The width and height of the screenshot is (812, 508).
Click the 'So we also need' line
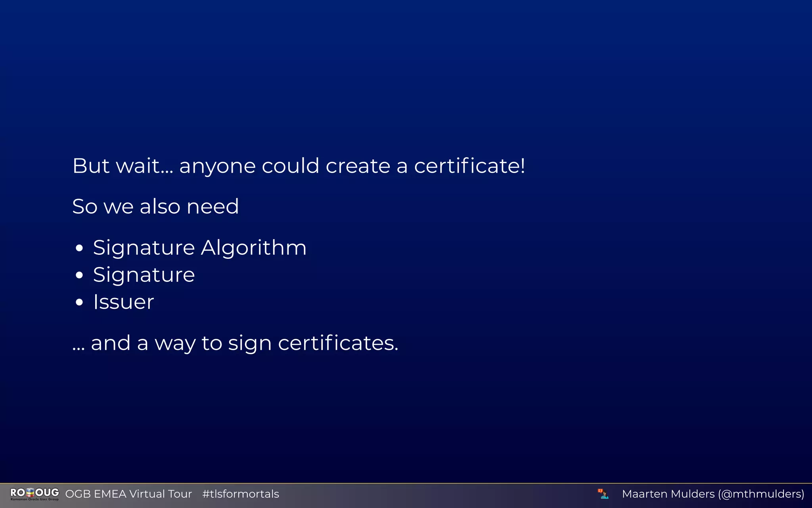coord(156,206)
